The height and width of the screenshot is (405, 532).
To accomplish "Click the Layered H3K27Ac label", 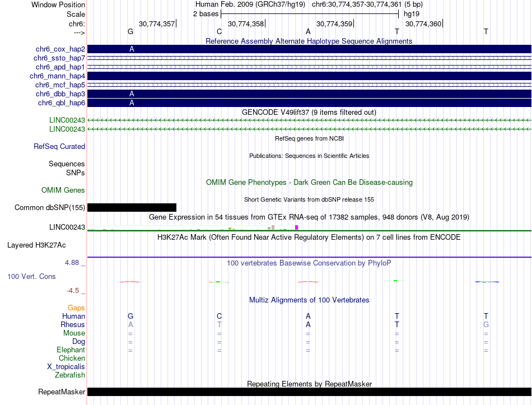I will point(36,245).
